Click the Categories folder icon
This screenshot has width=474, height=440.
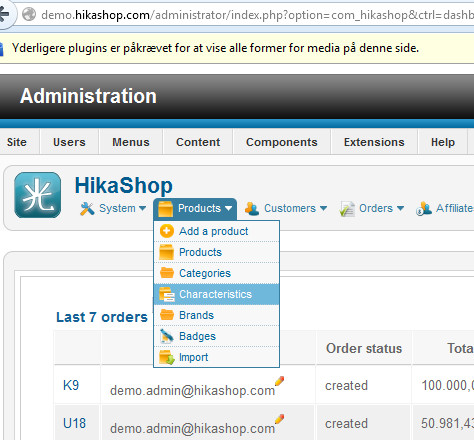167,273
